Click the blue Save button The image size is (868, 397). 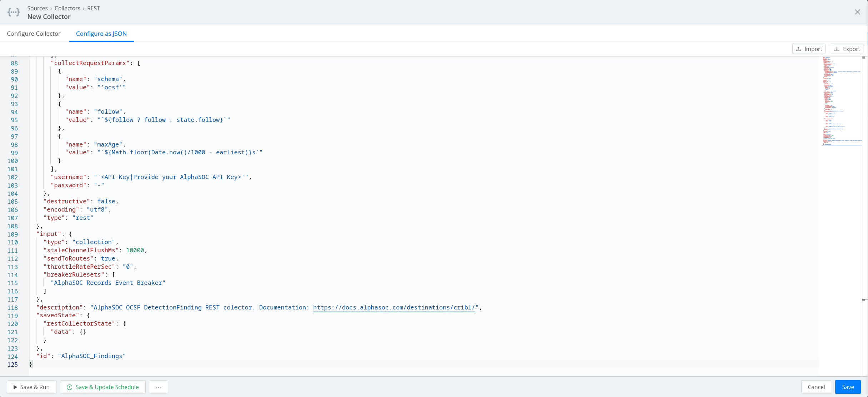pyautogui.click(x=848, y=387)
